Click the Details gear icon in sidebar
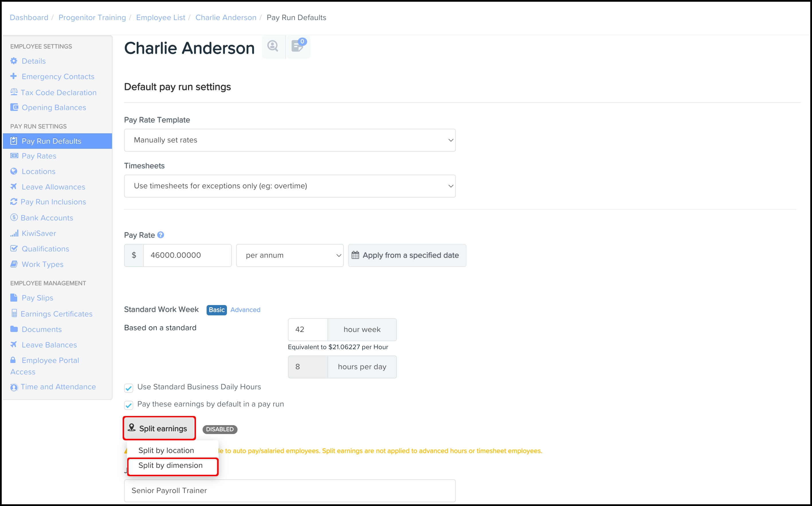 (14, 61)
